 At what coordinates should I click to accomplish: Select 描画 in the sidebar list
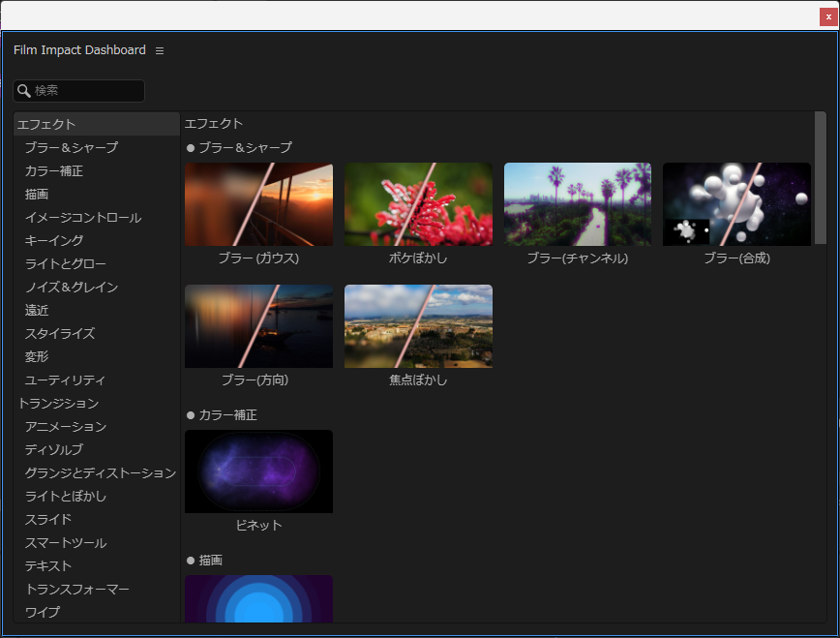(x=37, y=194)
